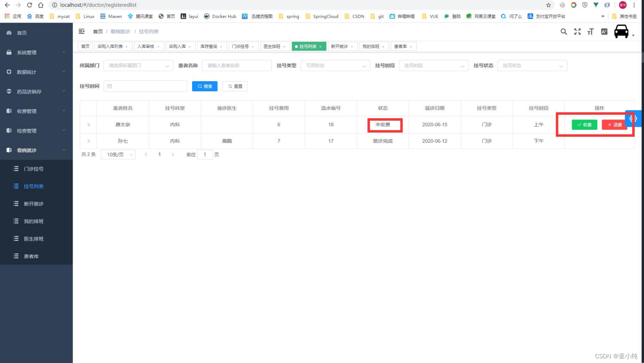
Task: Close the 医生排班 tab
Action: pos(284,47)
